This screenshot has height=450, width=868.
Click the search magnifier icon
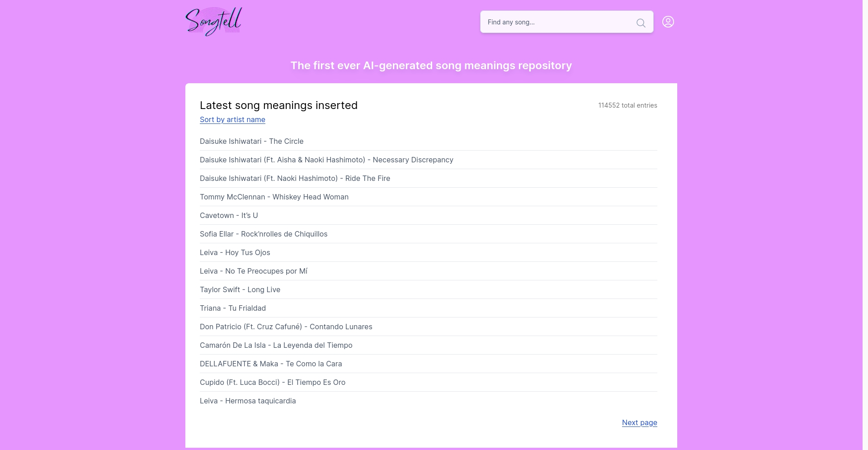[x=641, y=23]
